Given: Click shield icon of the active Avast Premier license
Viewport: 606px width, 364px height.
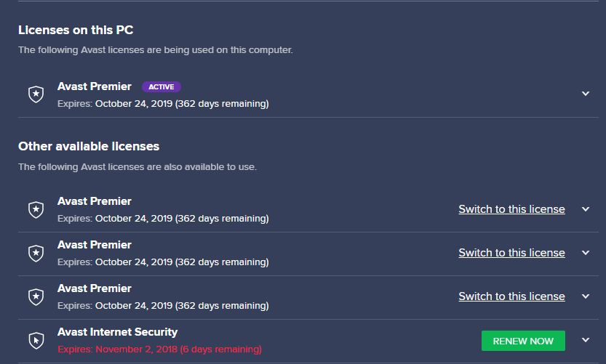Looking at the screenshot, I should point(36,94).
